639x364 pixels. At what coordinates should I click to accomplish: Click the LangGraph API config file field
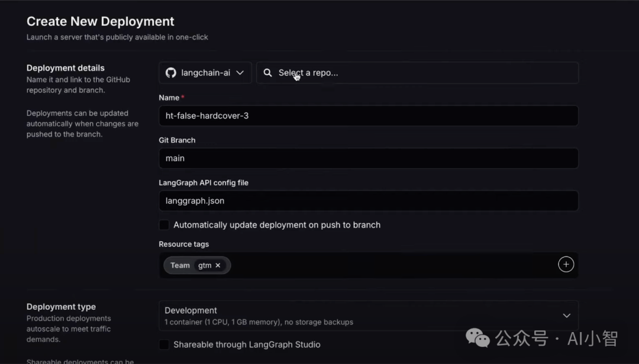369,201
